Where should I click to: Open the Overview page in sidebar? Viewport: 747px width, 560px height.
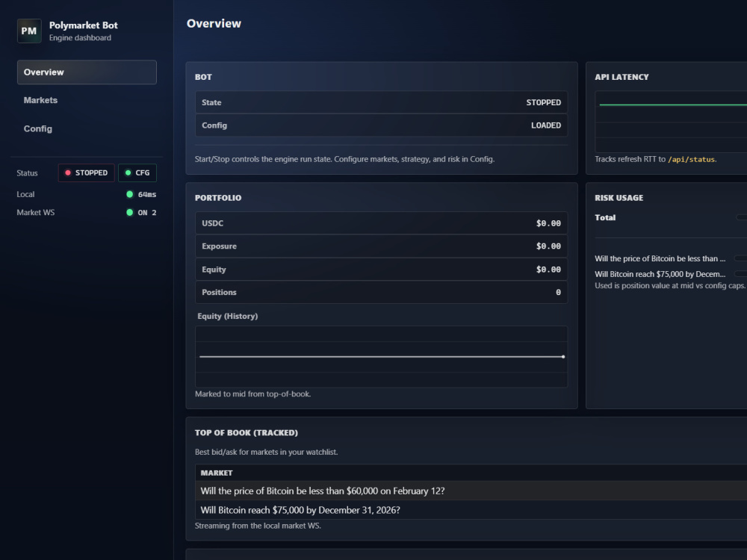[x=87, y=72]
